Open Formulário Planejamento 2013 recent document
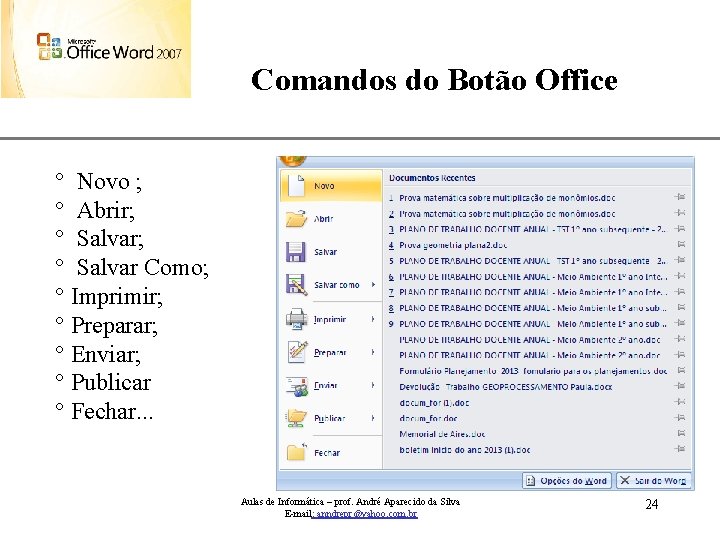The image size is (720, 540). (533, 371)
